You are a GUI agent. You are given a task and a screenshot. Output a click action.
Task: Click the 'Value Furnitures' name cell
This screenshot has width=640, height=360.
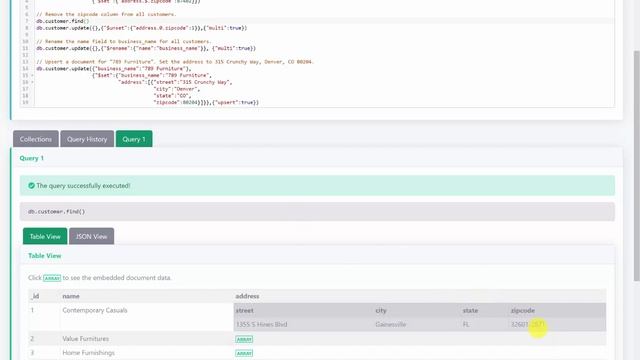(85, 339)
